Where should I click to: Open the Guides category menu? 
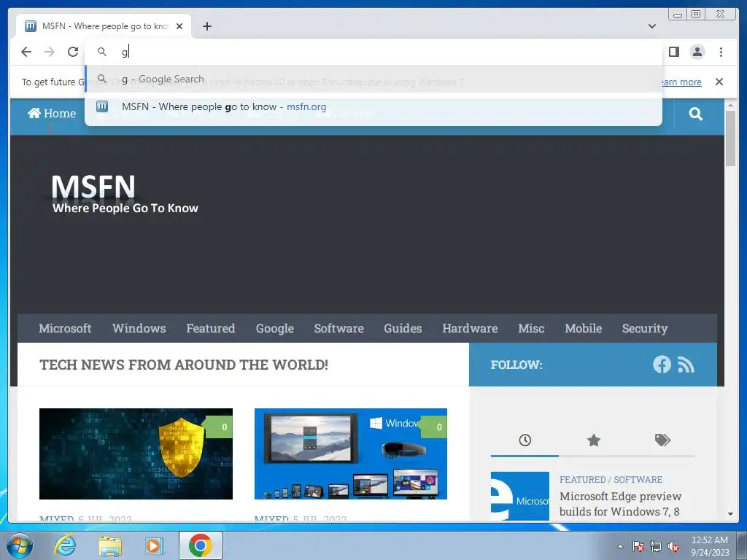[403, 328]
